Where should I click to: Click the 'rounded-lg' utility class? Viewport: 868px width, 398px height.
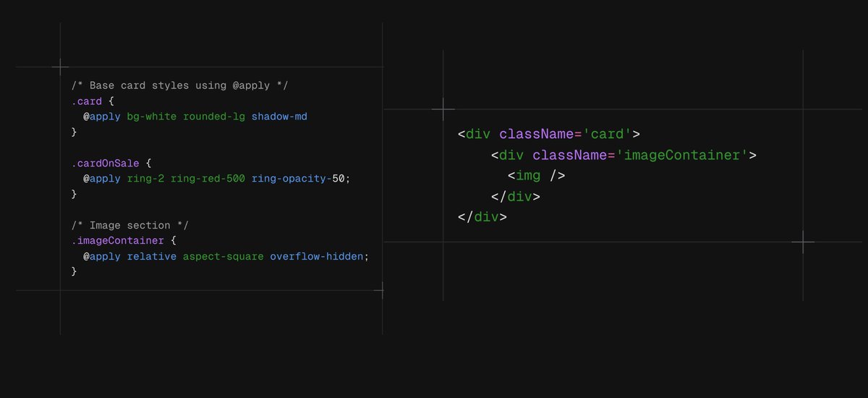tap(214, 117)
